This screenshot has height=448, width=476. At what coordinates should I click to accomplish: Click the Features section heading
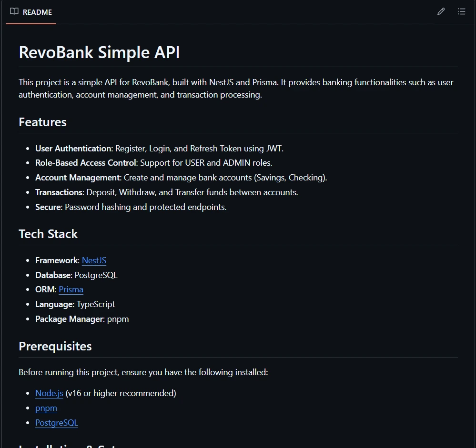42,122
